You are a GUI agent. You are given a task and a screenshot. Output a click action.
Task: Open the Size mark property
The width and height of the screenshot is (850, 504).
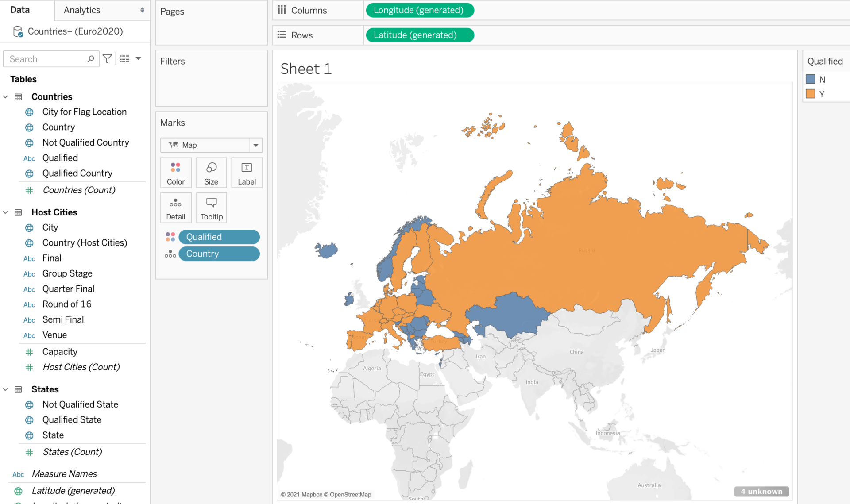[x=211, y=173]
